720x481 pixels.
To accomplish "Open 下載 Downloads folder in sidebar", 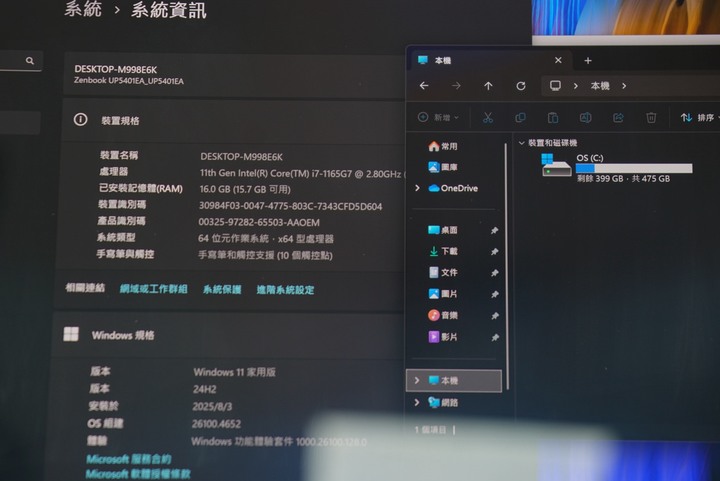I will pos(443,251).
